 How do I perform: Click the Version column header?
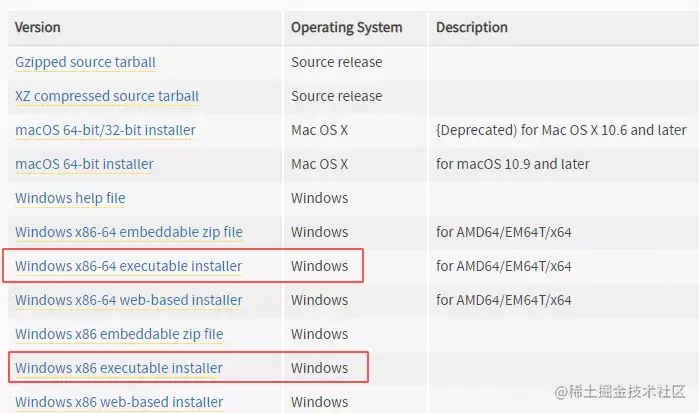coord(38,27)
